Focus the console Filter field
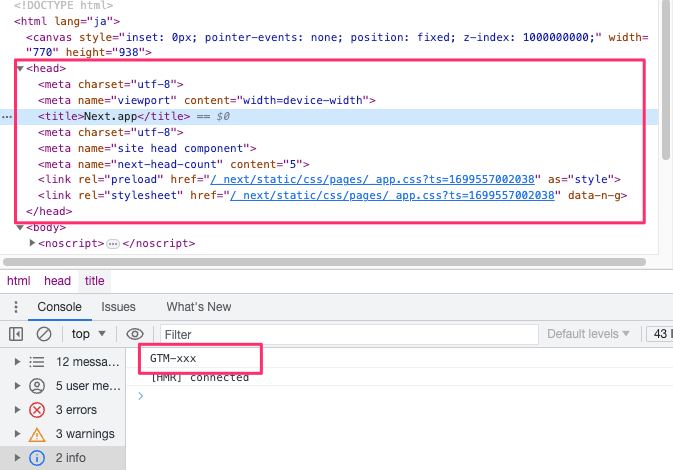 (349, 334)
